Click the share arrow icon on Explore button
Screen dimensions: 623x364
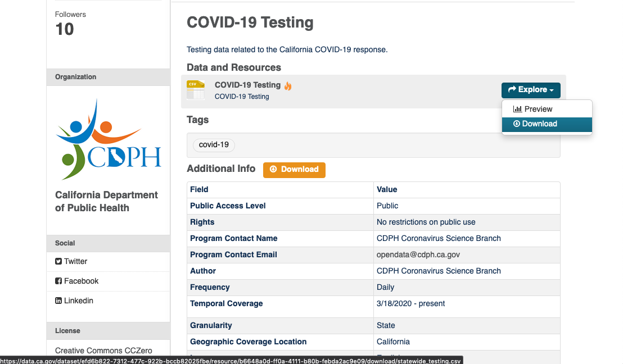tap(512, 89)
